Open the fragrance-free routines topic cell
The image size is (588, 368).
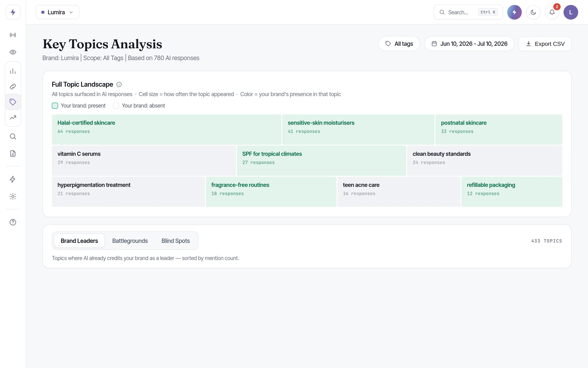click(271, 192)
